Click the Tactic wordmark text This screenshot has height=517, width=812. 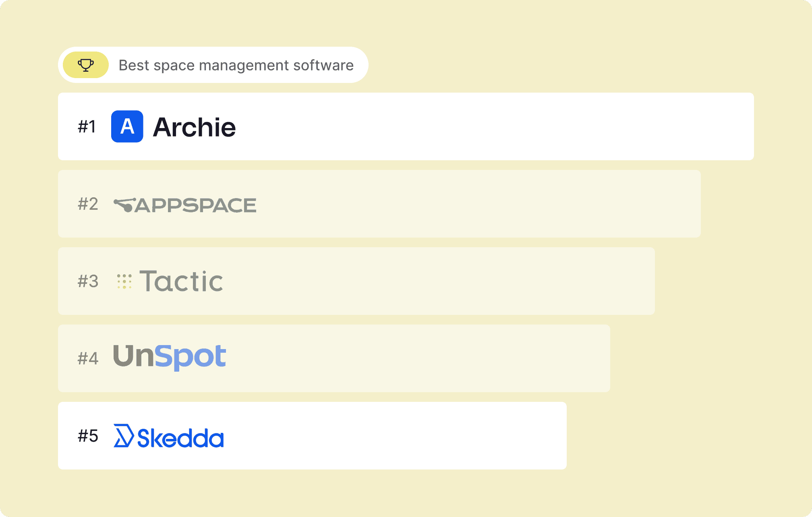coord(181,281)
